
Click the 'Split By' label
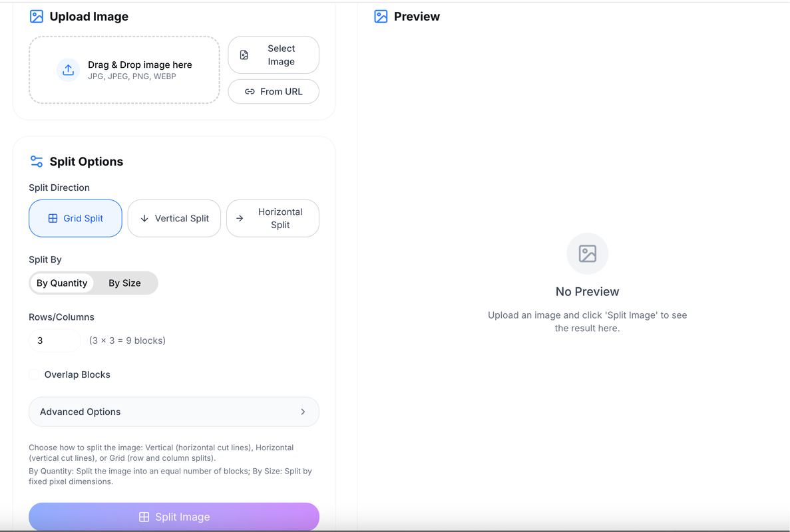[x=45, y=260]
